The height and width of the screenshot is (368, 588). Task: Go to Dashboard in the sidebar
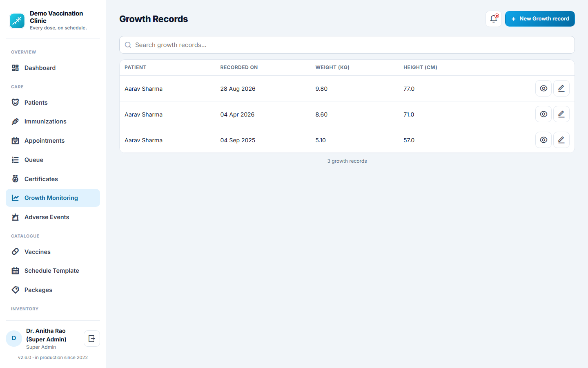click(53, 68)
